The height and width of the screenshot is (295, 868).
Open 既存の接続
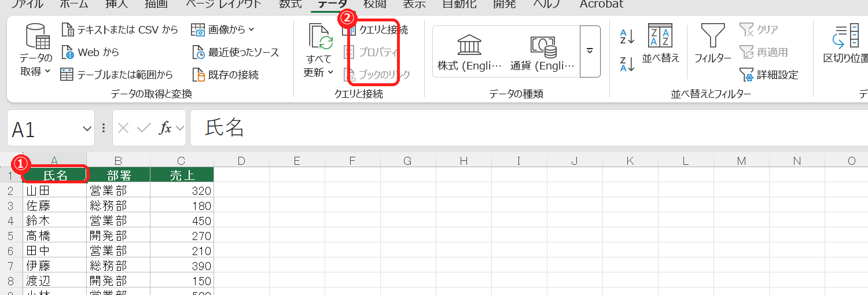tap(225, 75)
